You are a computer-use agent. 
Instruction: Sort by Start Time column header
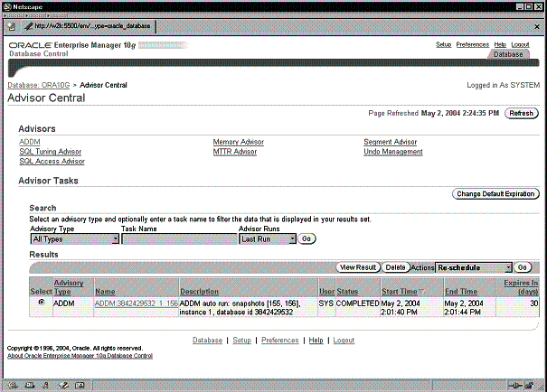pos(400,292)
